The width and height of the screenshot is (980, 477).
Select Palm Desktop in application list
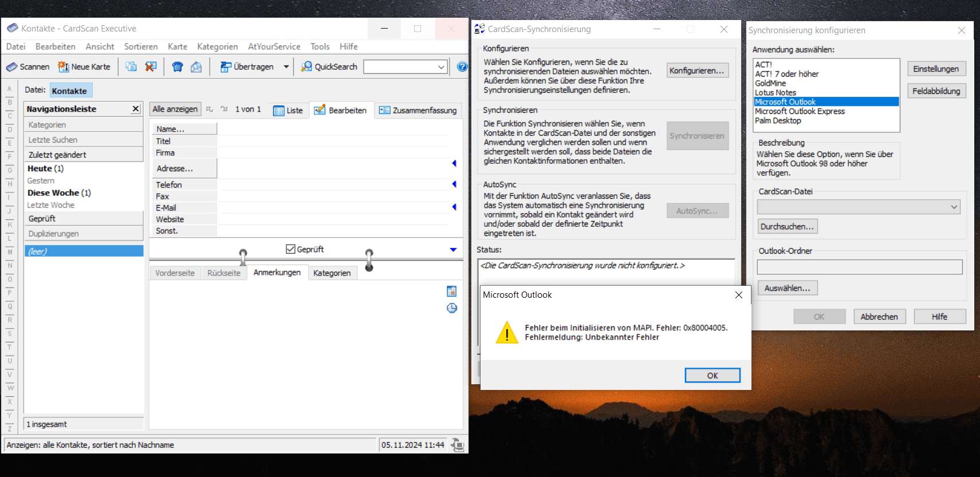[x=778, y=120]
